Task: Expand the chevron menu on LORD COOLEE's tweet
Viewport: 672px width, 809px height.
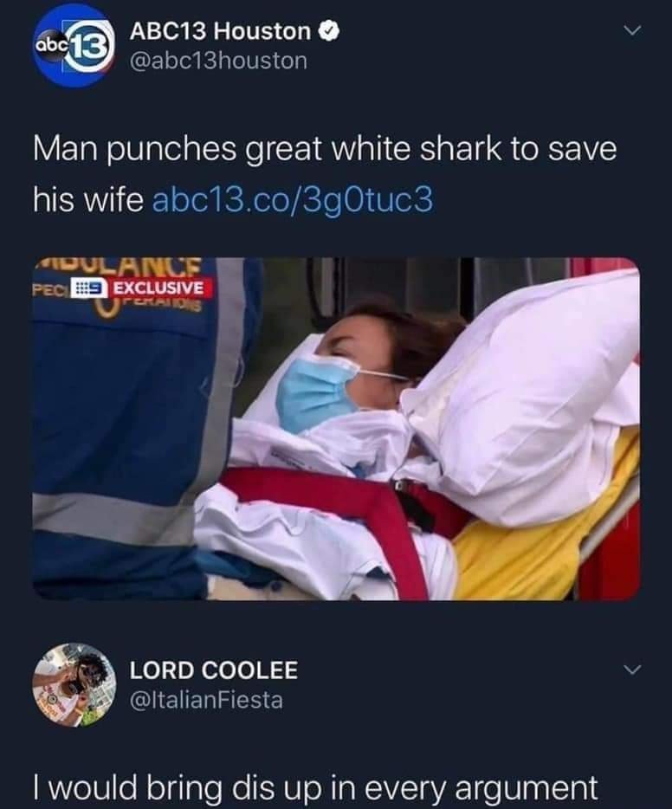Action: point(632,670)
